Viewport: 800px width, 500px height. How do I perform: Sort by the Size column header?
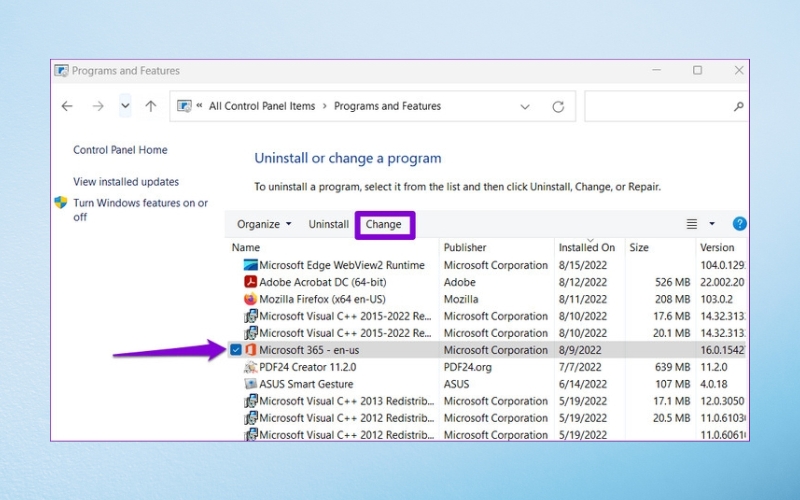(x=639, y=247)
